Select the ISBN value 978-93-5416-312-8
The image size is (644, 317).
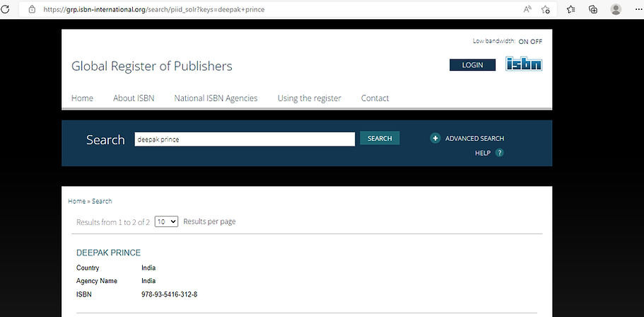[x=169, y=294]
